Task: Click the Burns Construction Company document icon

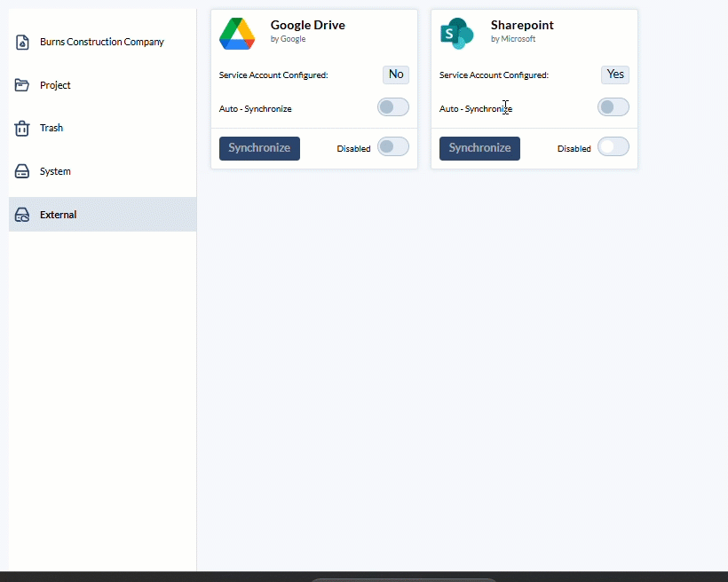Action: pyautogui.click(x=22, y=42)
